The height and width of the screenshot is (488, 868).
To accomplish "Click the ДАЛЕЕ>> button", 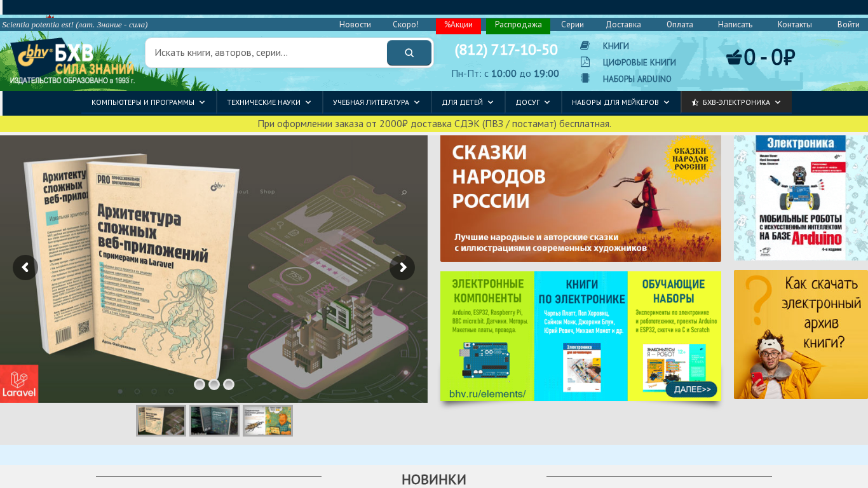I will (x=691, y=390).
